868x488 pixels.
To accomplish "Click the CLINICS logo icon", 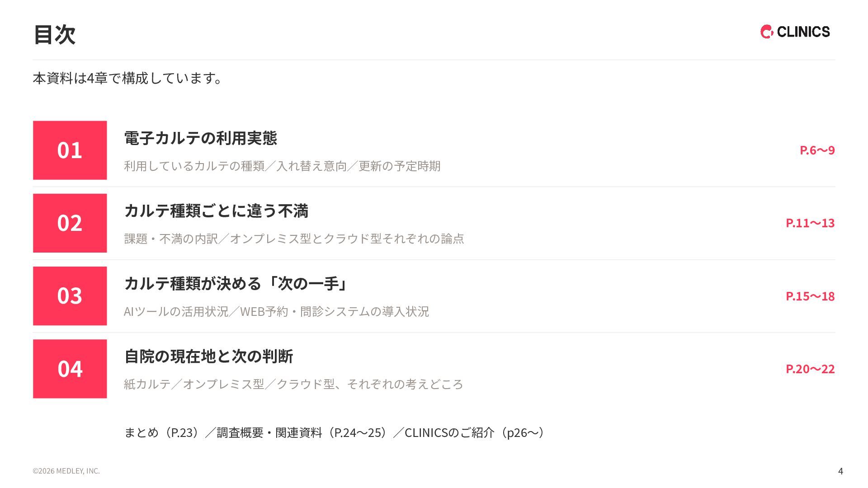I will coord(767,32).
